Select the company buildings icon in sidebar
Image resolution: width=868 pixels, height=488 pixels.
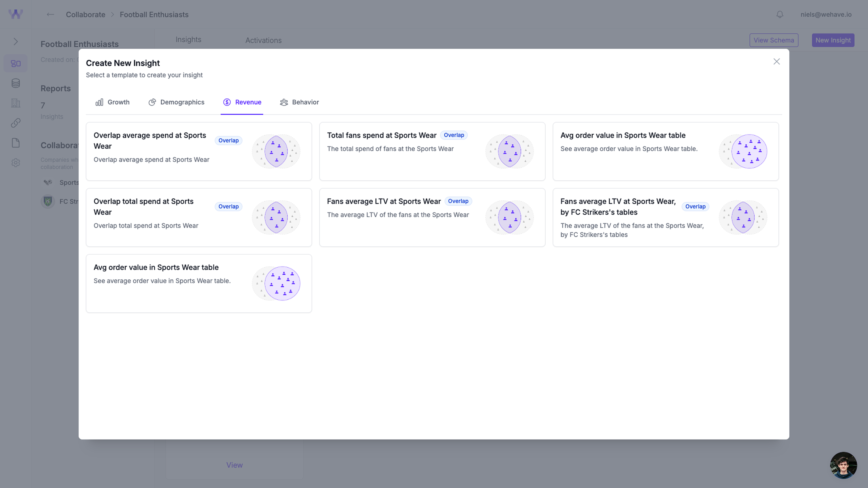click(x=16, y=103)
